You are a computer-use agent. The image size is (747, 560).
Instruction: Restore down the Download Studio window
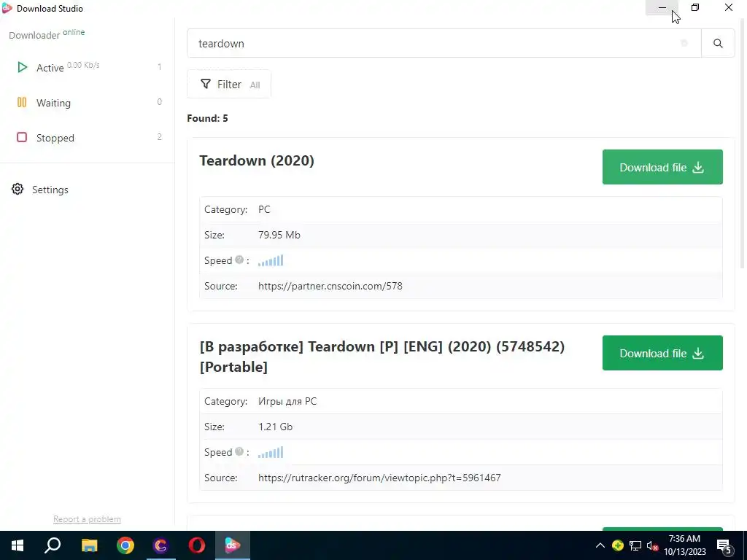click(695, 7)
